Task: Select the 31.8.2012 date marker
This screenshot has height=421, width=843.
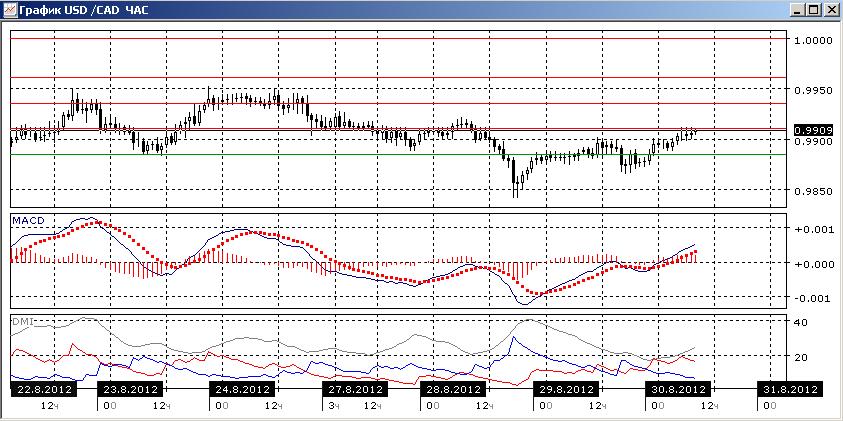Action: 790,389
